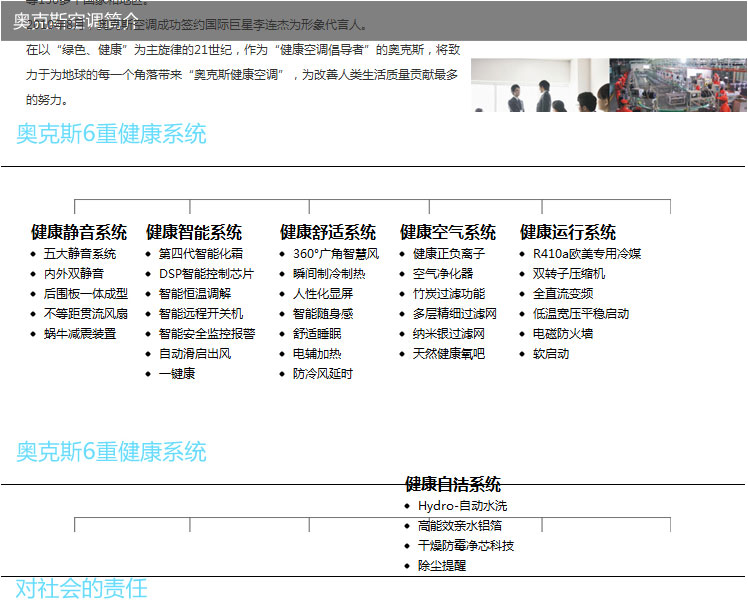This screenshot has width=748, height=611.
Task: Click the 的努力。 paragraph ending line
Action: (x=47, y=100)
